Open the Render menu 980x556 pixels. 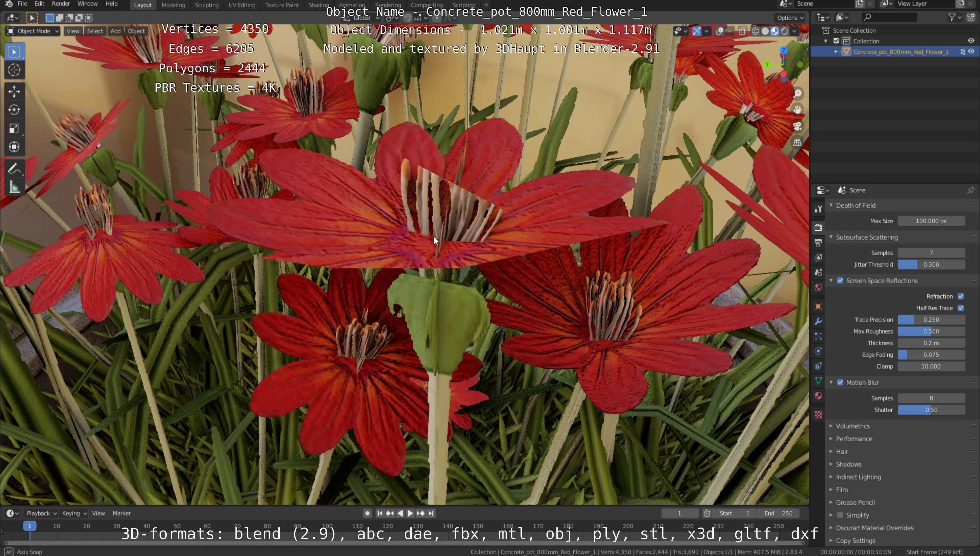(x=61, y=4)
